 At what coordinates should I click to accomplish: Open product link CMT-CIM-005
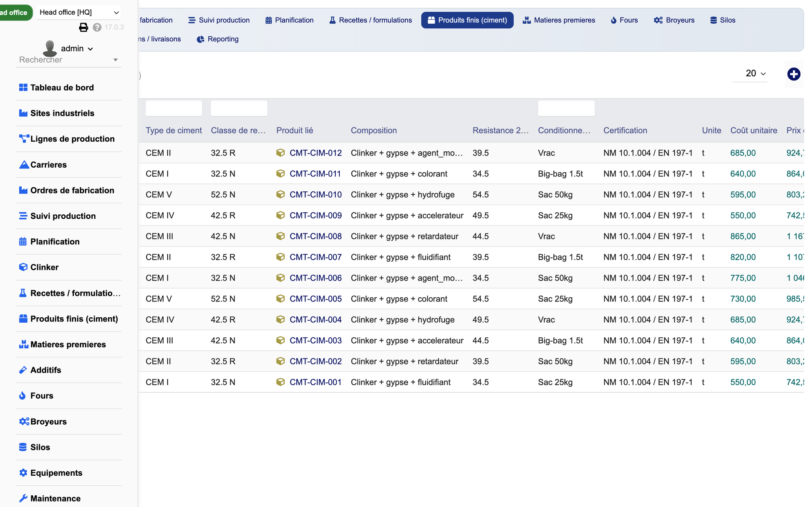tap(315, 299)
